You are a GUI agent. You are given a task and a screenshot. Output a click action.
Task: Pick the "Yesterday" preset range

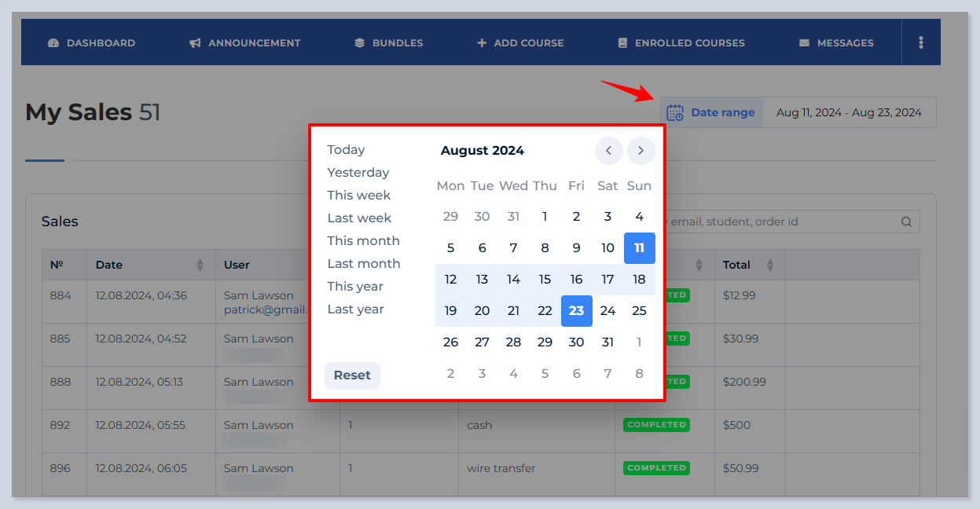point(358,173)
